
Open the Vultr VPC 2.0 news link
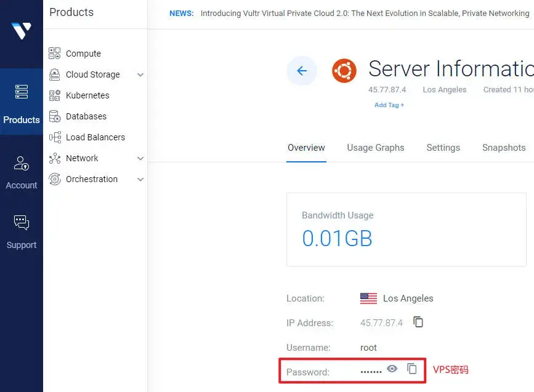[365, 14]
